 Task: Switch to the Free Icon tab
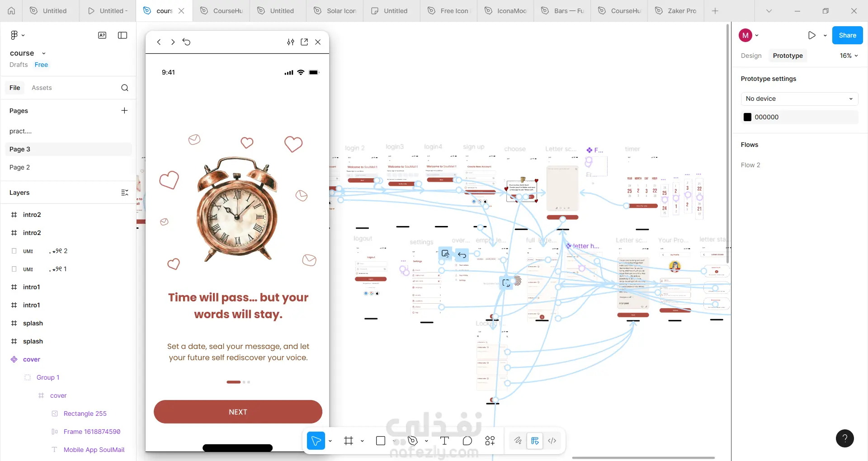tap(448, 11)
